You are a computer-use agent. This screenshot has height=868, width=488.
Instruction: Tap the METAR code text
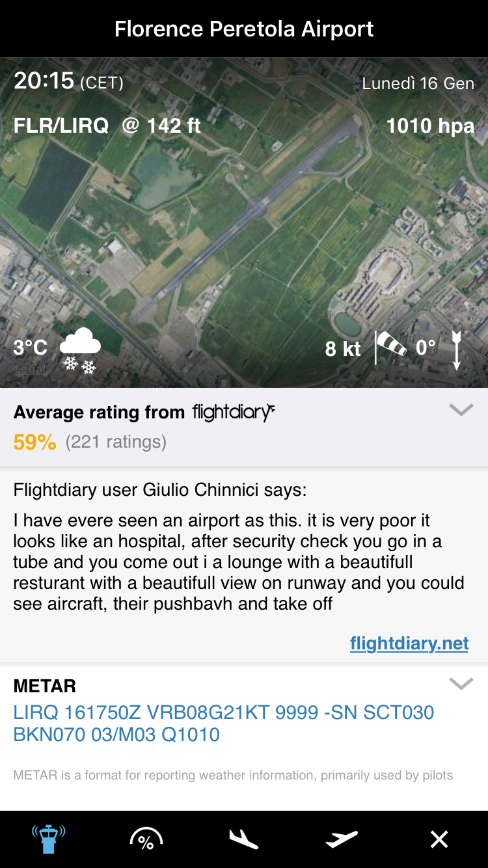pos(223,724)
